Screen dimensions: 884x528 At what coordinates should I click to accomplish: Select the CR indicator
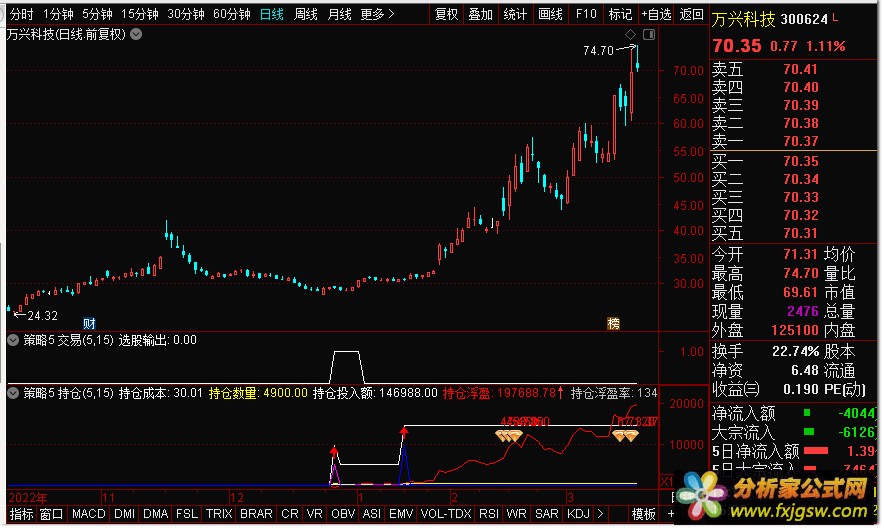290,514
